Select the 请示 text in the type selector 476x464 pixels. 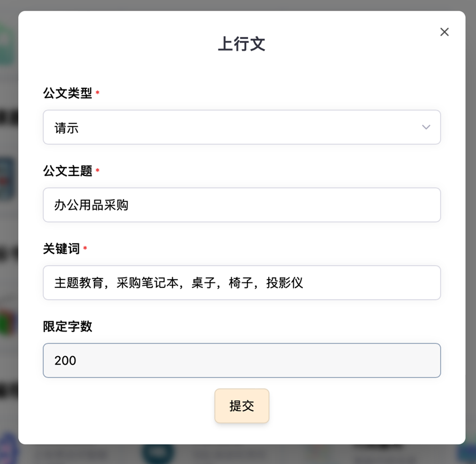(66, 128)
